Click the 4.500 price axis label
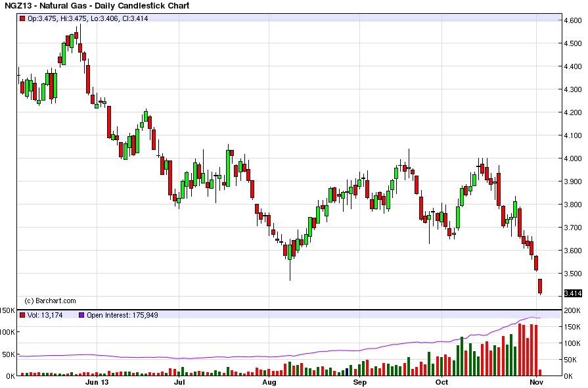Viewport: 588px width, 388px height. 573,43
